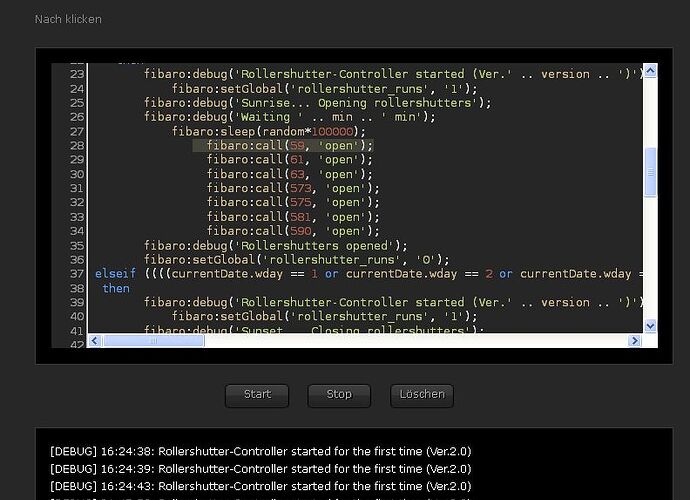Screen dimensions: 690x500
Task: Click the elseif statement on line 37
Action: 115,274
